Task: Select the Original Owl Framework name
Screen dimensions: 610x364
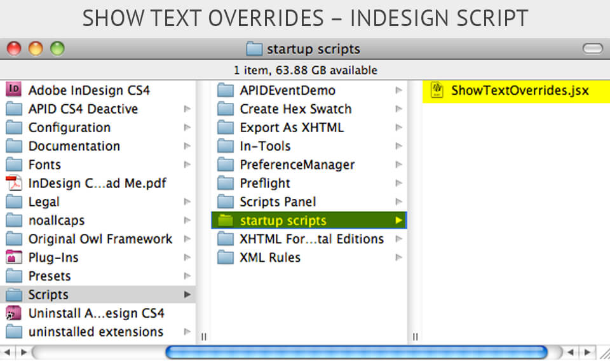Action: pos(100,239)
